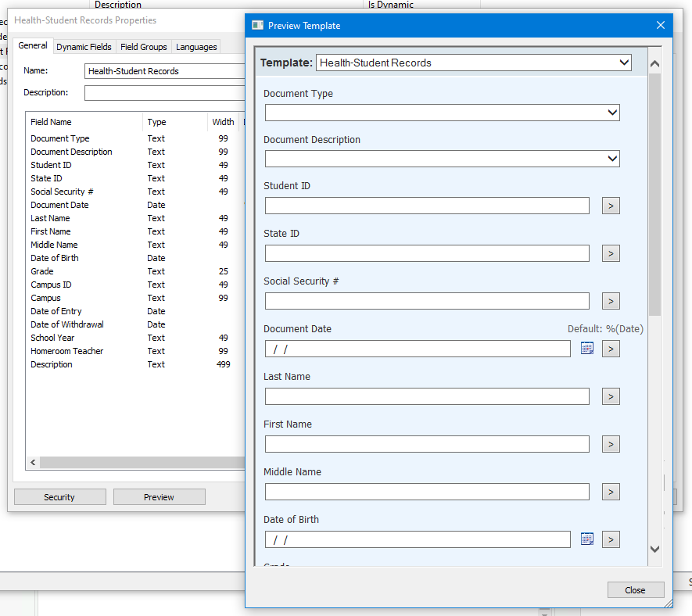Image resolution: width=692 pixels, height=616 pixels.
Task: Click the vertical scrollbar thumb in preview
Action: point(655,194)
